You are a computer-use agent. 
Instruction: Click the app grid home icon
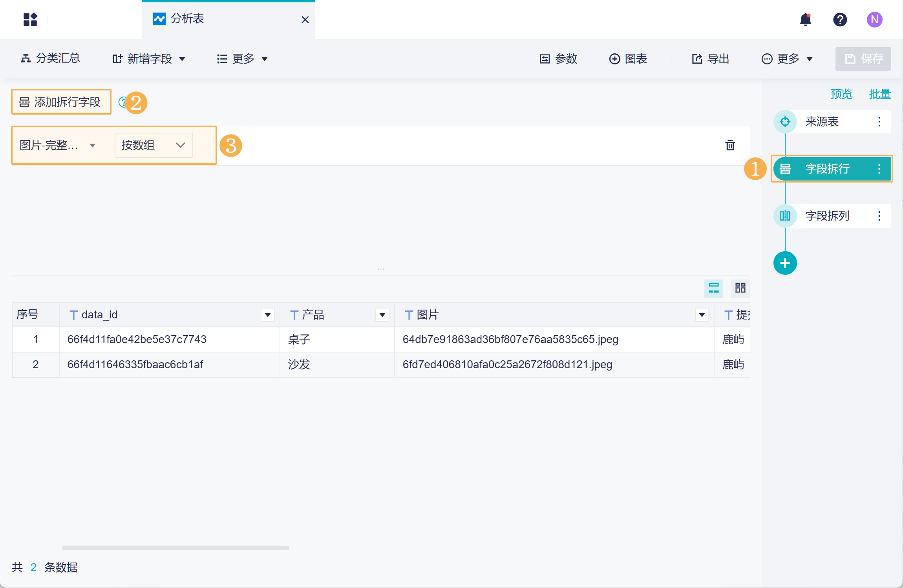(x=30, y=19)
